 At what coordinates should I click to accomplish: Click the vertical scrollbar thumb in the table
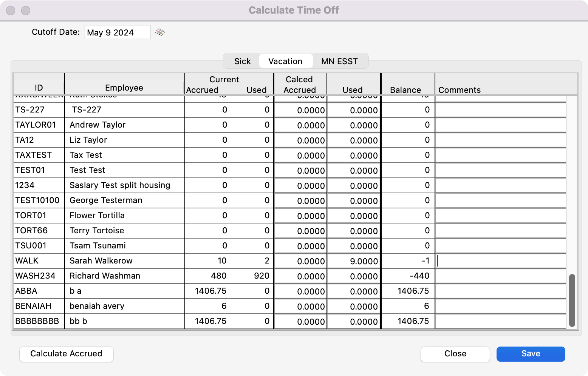pos(572,300)
